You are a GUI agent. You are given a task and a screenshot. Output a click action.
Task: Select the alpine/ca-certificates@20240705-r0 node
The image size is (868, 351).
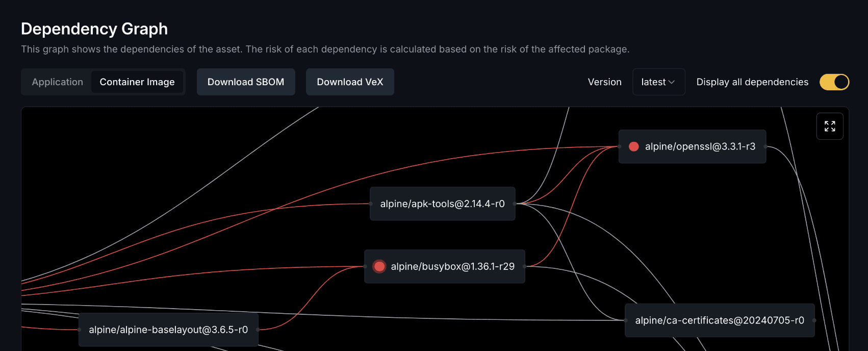point(719,320)
